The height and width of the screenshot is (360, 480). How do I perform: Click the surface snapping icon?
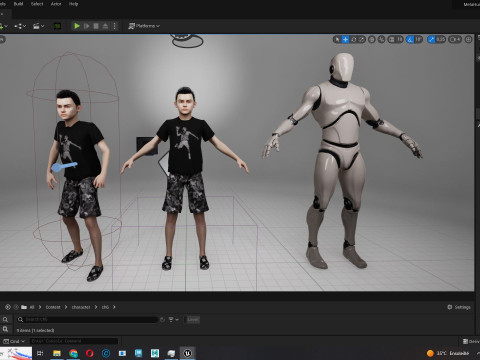click(x=381, y=39)
